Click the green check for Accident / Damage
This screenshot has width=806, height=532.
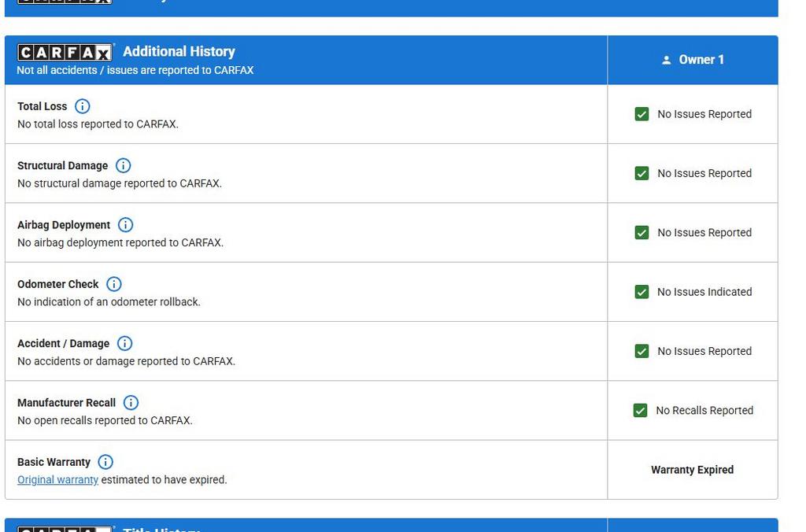(x=641, y=351)
